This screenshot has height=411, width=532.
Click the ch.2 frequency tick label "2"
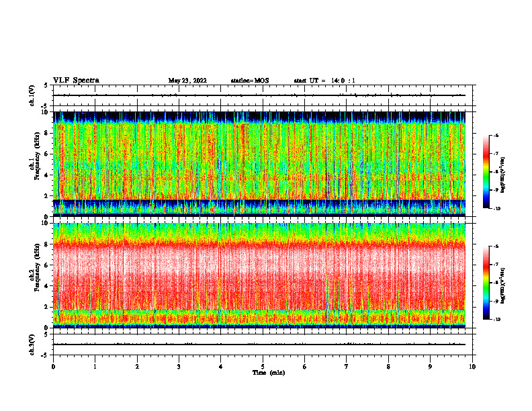tap(46, 307)
